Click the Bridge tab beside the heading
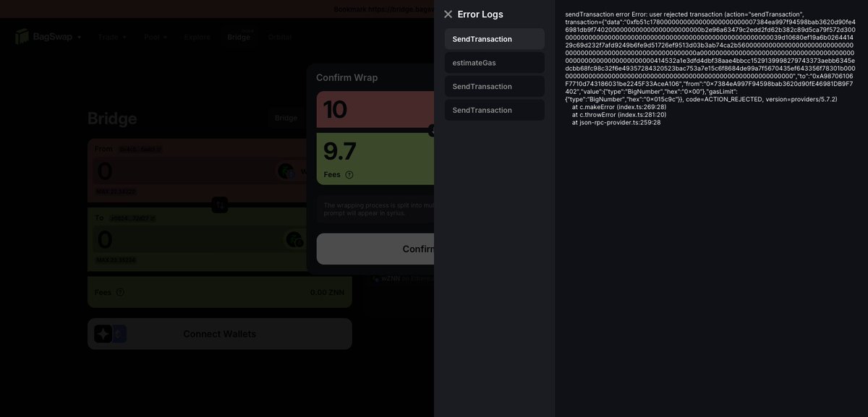 point(286,118)
